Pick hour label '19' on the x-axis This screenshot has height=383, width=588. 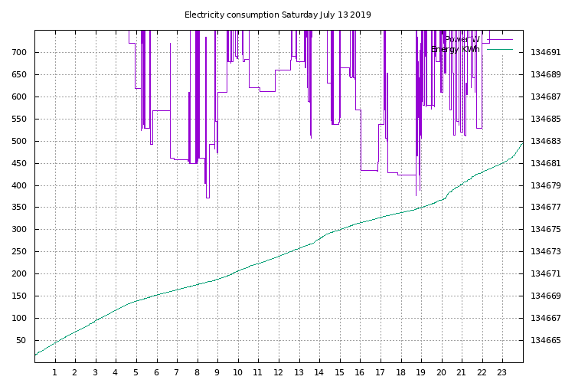421,372
